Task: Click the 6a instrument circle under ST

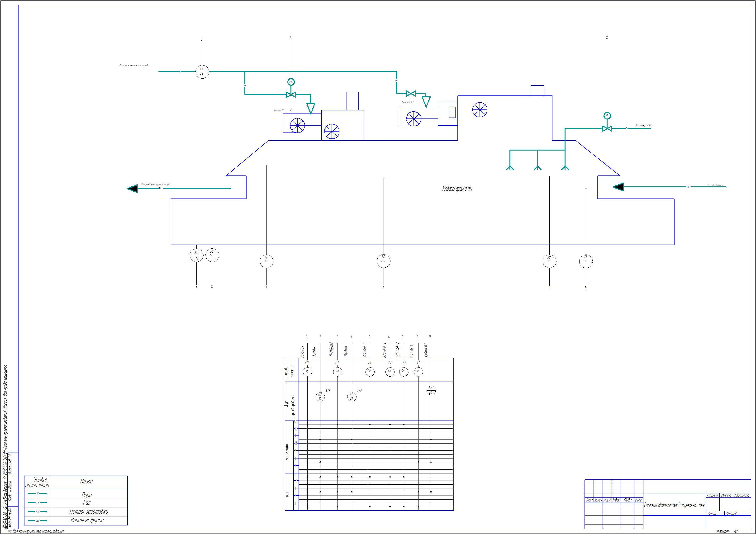Action: click(x=418, y=372)
